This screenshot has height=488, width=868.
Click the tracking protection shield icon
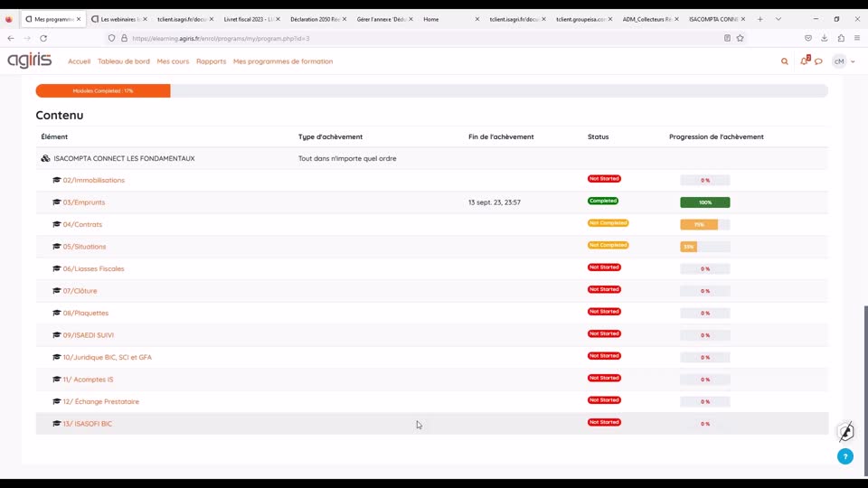pos(112,38)
